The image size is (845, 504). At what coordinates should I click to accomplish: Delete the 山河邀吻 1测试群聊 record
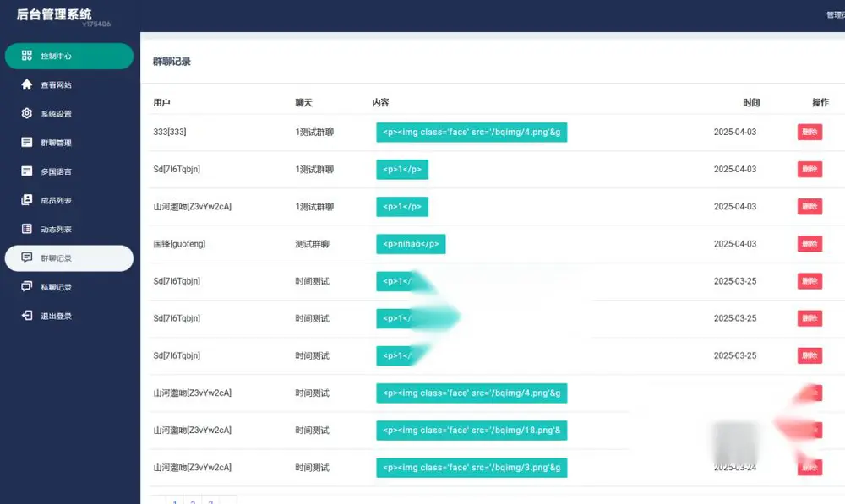click(810, 206)
